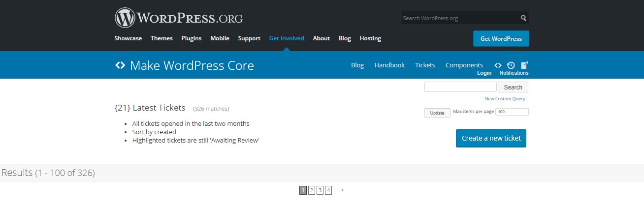Open the About menu item
644x205 pixels.
321,38
